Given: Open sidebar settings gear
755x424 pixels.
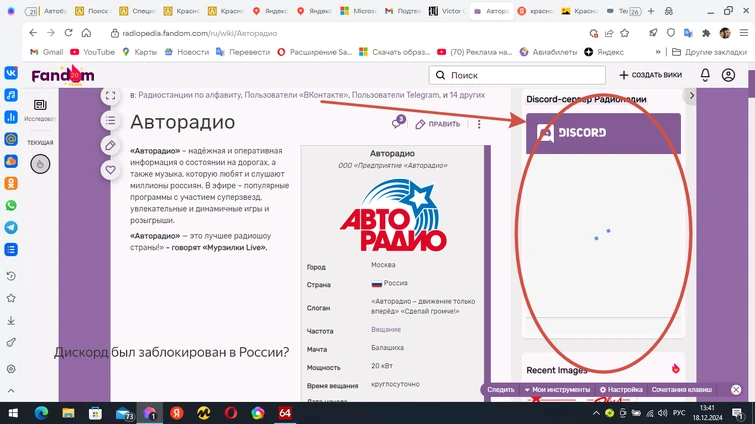Looking at the screenshot, I should (11, 369).
